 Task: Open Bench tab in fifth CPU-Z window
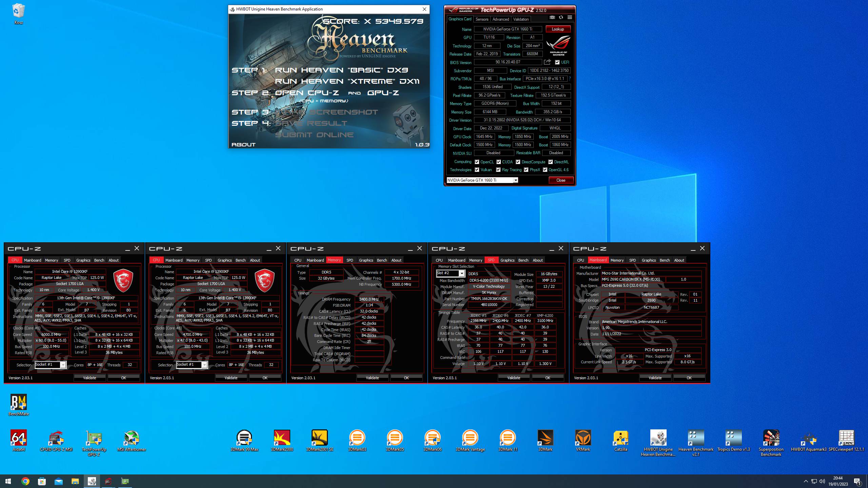coord(665,260)
